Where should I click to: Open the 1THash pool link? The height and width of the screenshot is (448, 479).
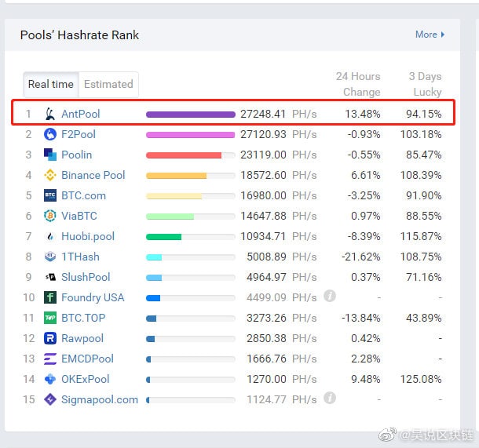[x=80, y=257]
